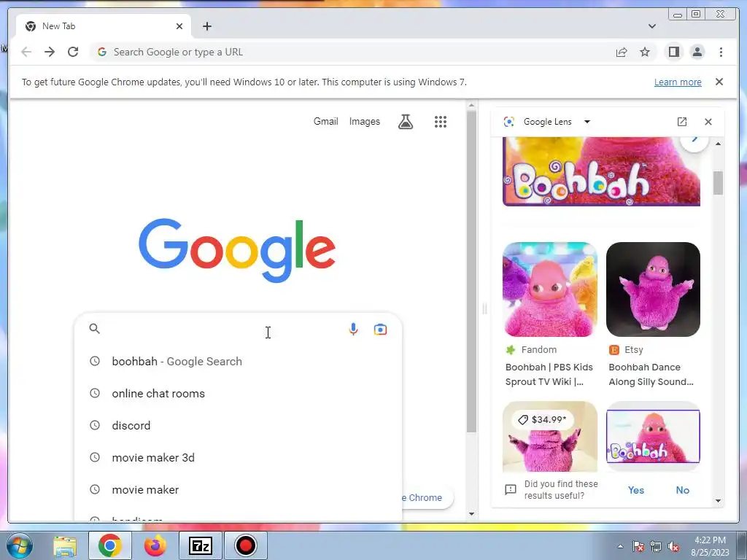The image size is (747, 560).
Task: Launch Firefox from the taskbar
Action: (x=155, y=545)
